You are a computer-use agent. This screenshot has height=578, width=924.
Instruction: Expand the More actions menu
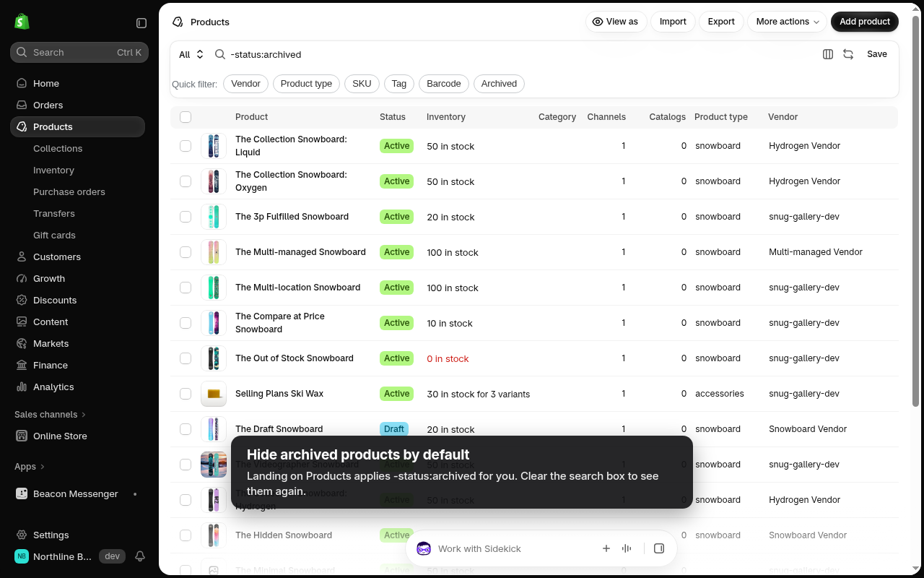pyautogui.click(x=788, y=22)
